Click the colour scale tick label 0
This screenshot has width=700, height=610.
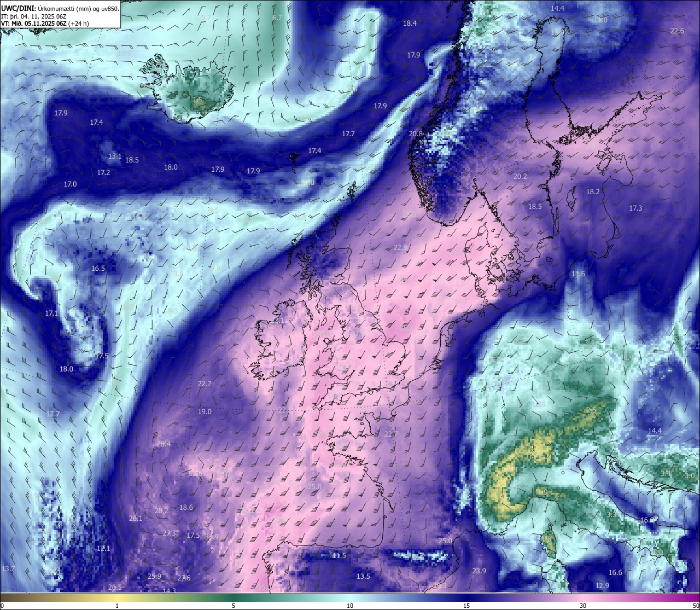pyautogui.click(x=2, y=606)
